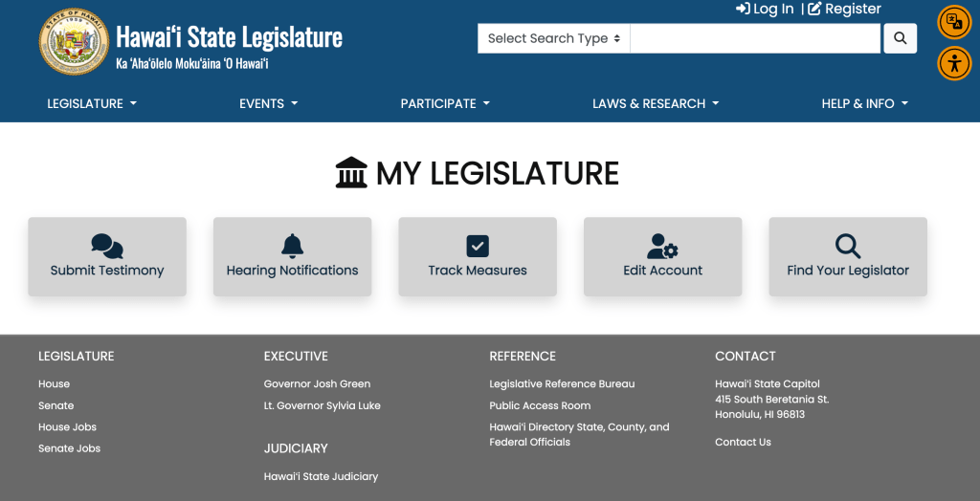Viewport: 980px width, 501px height.
Task: Click the Log In arrow icon
Action: [x=743, y=9]
